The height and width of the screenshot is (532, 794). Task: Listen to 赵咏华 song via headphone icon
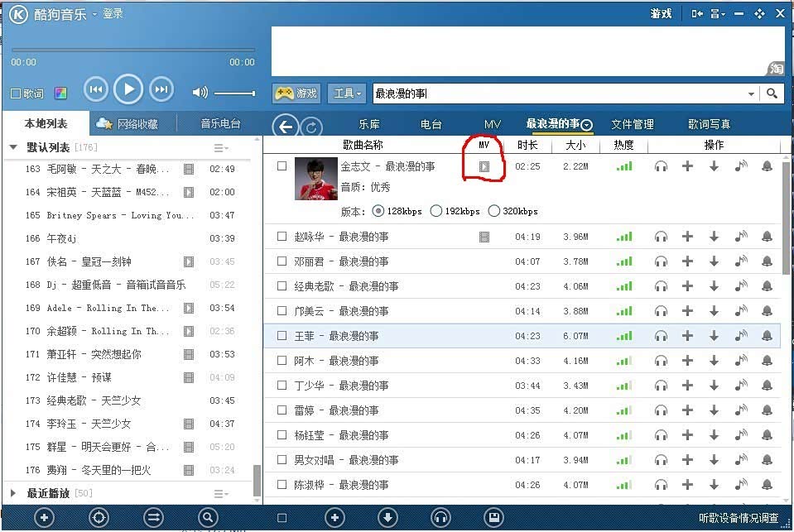(x=661, y=237)
